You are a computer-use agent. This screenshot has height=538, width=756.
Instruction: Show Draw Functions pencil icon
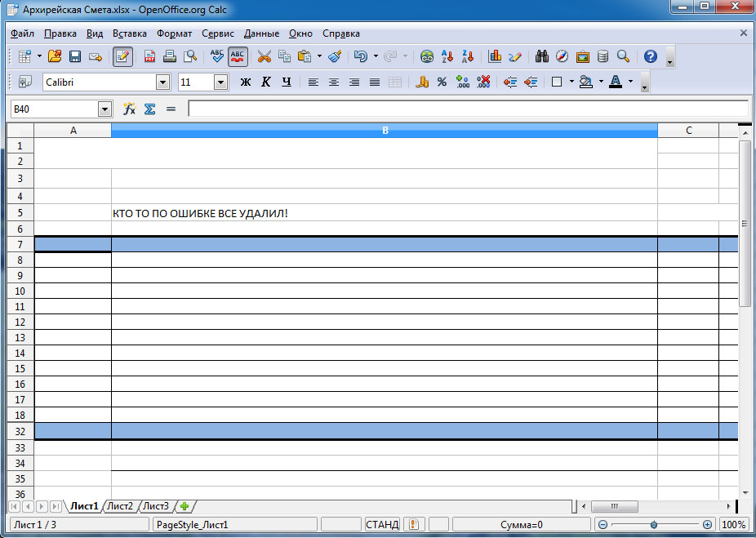[x=515, y=57]
